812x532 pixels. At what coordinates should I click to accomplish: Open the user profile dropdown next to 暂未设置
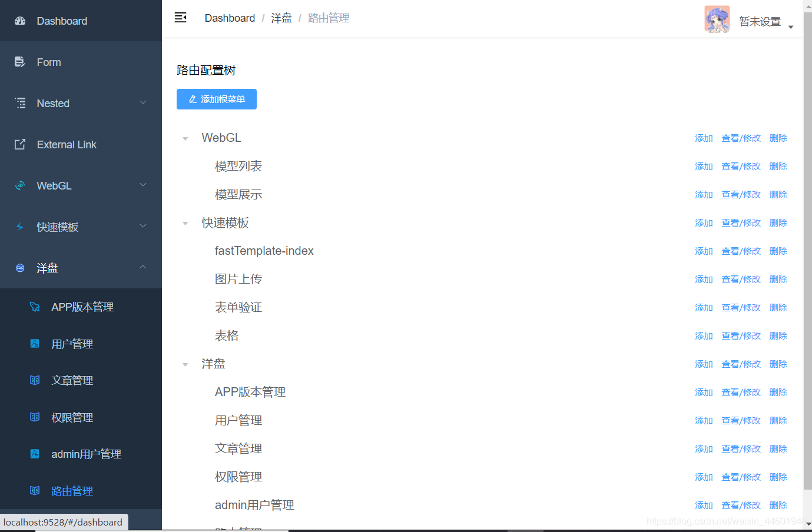coord(791,26)
